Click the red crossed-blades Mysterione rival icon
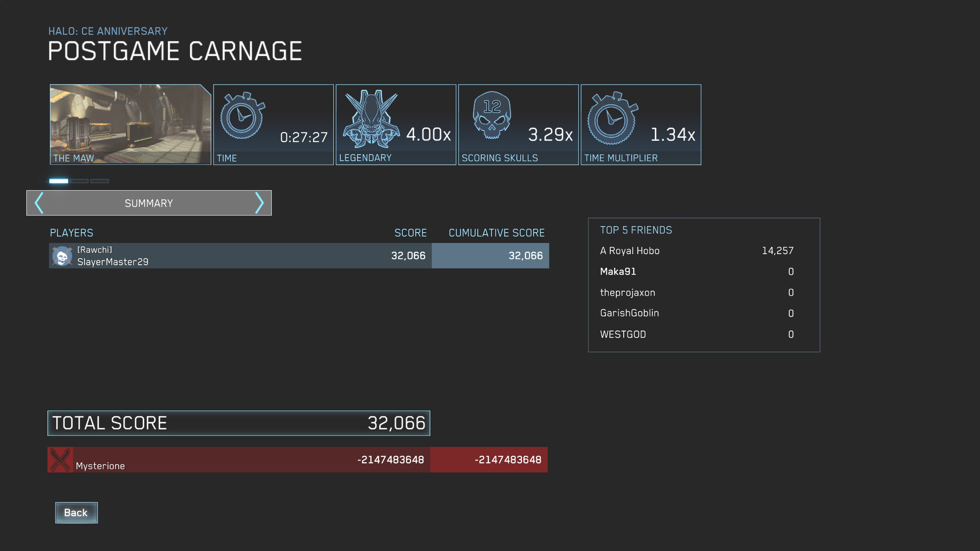Image resolution: width=980 pixels, height=551 pixels. click(60, 460)
